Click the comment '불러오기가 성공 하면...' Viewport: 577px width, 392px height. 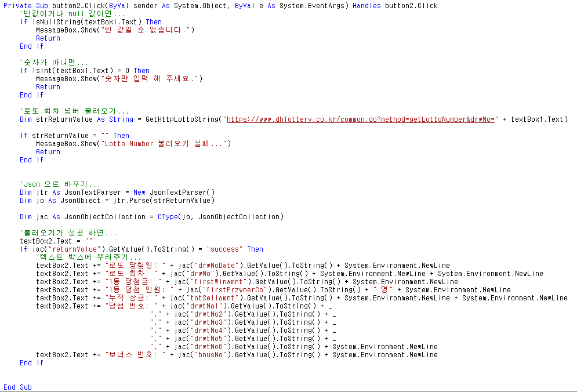pyautogui.click(x=68, y=233)
